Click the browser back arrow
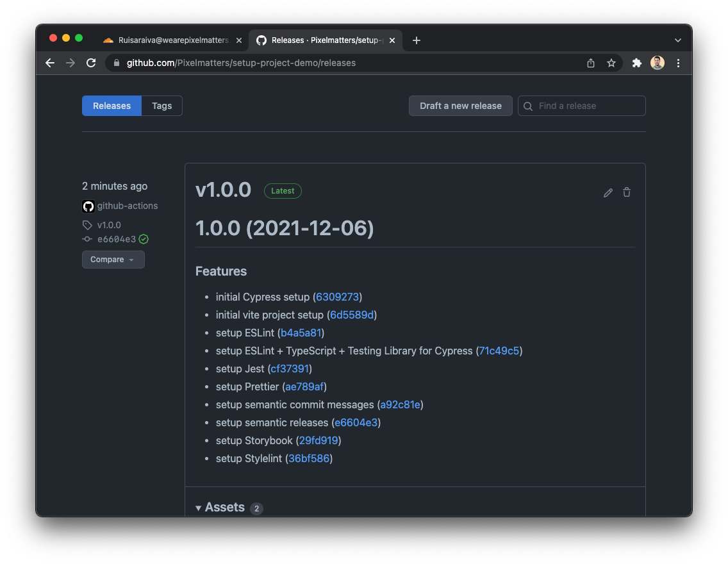 pyautogui.click(x=50, y=63)
